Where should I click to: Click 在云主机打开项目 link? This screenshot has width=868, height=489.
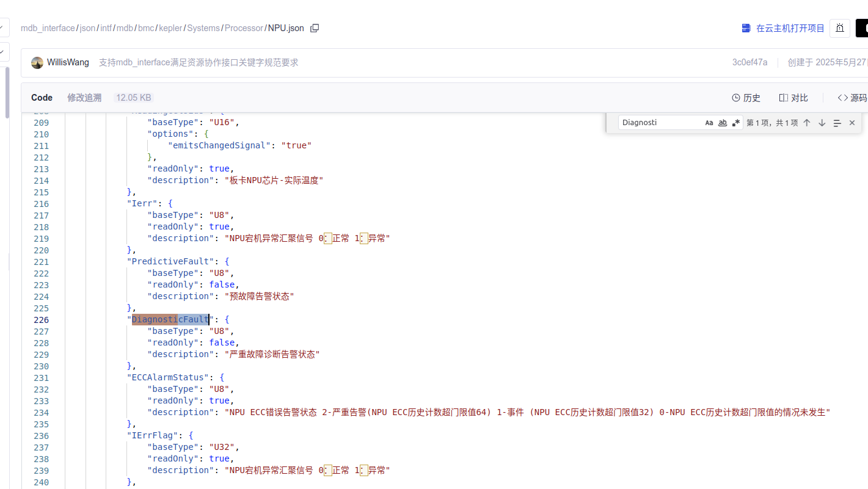pos(783,28)
